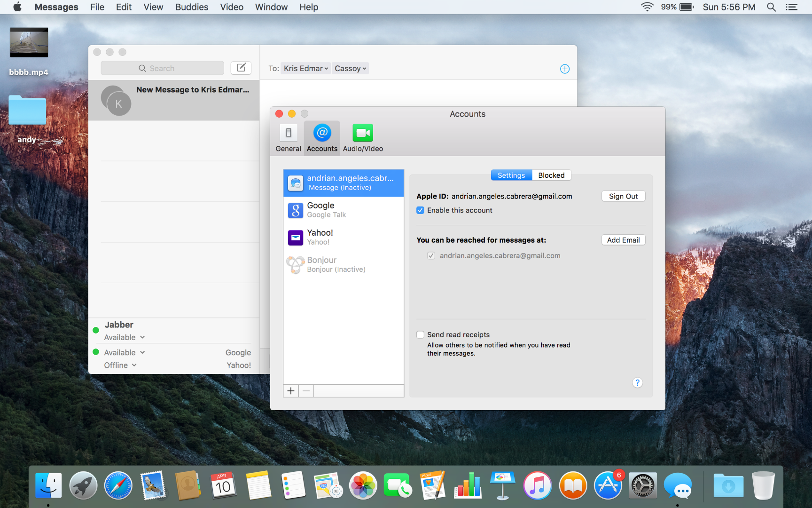Viewport: 812px width, 508px height.
Task: Select the Settings tab
Action: point(511,175)
